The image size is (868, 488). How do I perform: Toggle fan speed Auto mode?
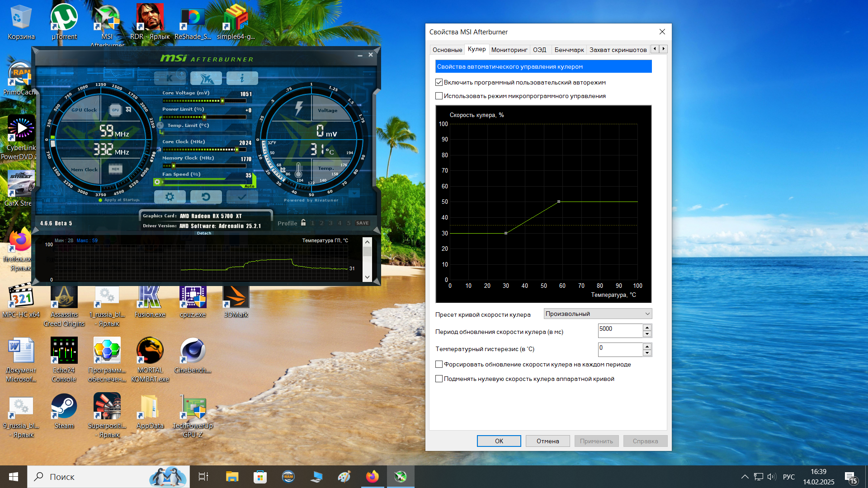click(x=250, y=186)
